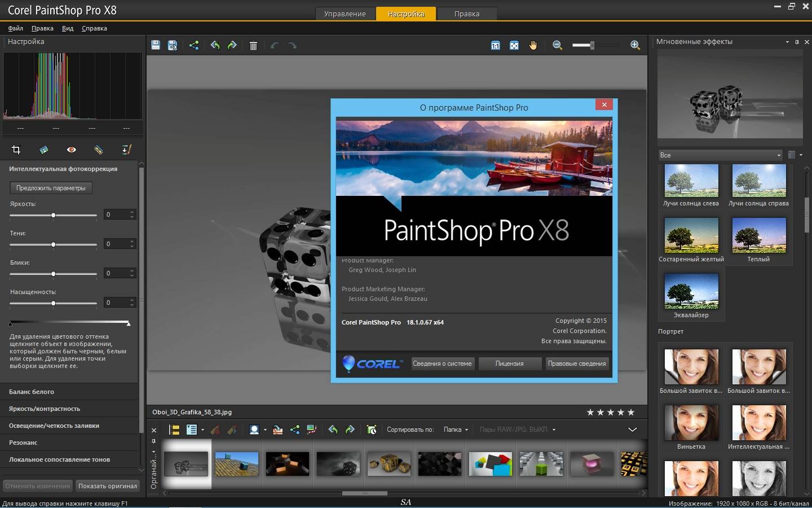Click the Share icon in organizer toolbar

click(x=294, y=430)
